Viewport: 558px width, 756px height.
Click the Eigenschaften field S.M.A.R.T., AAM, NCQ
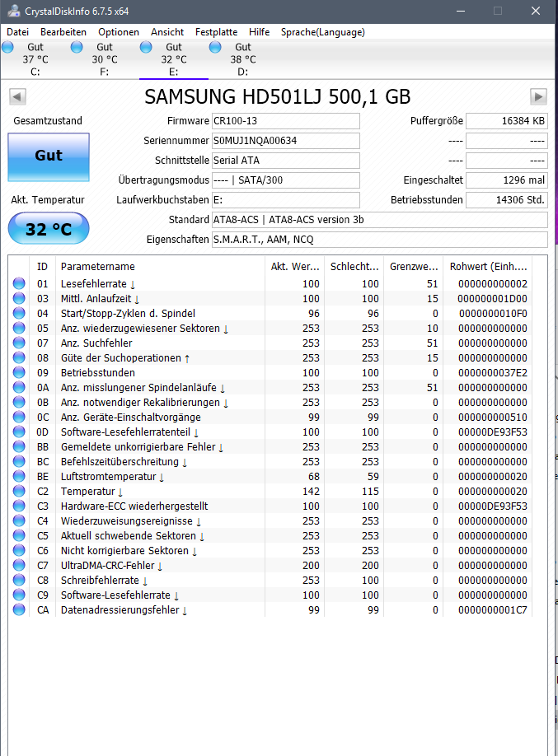(380, 240)
